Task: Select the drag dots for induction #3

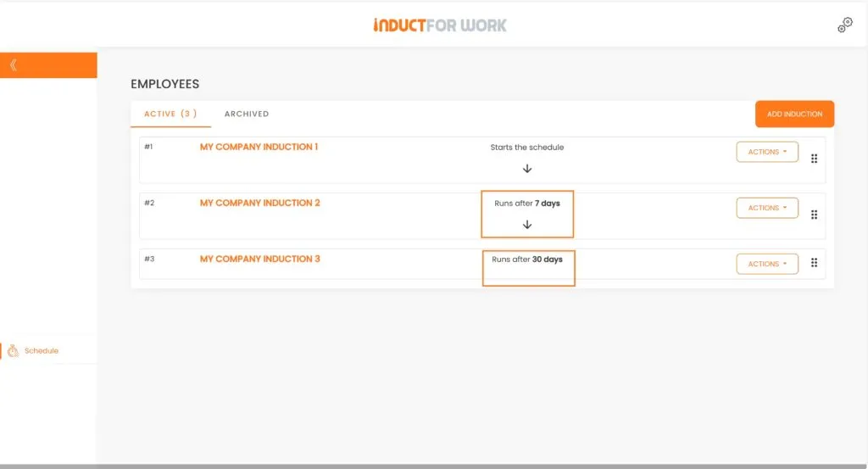Action: coord(814,263)
